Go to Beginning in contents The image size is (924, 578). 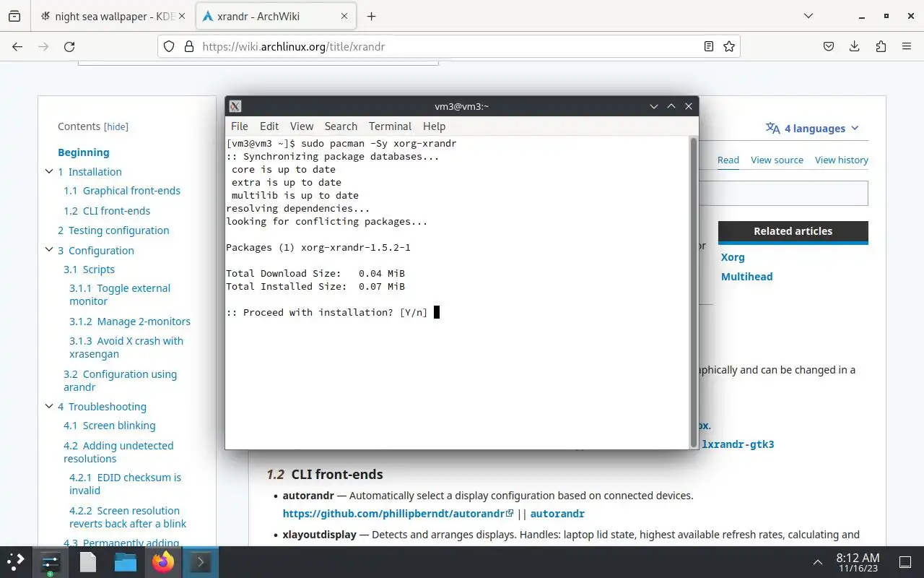click(x=84, y=152)
